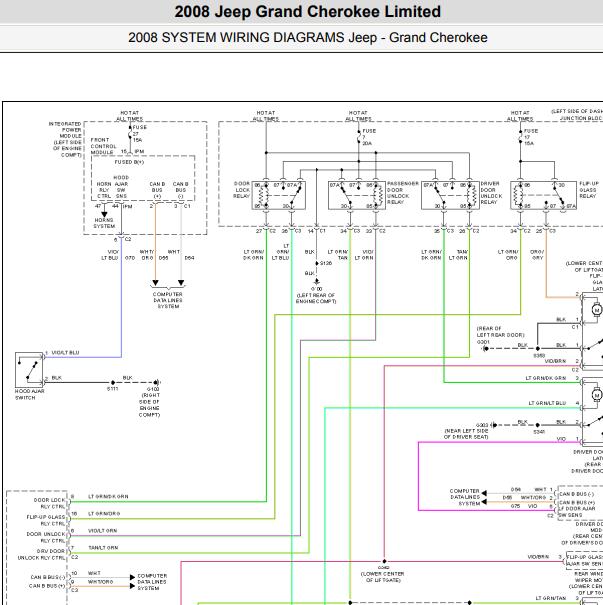Image resolution: width=603 pixels, height=605 pixels.
Task: Click the 'DOOR LOCK RLY CTRL' pin label
Action: point(49,503)
